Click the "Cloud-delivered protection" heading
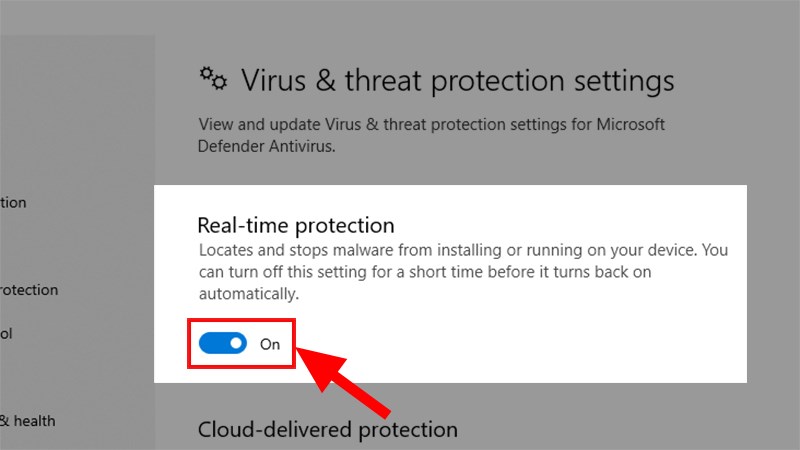 [x=328, y=430]
